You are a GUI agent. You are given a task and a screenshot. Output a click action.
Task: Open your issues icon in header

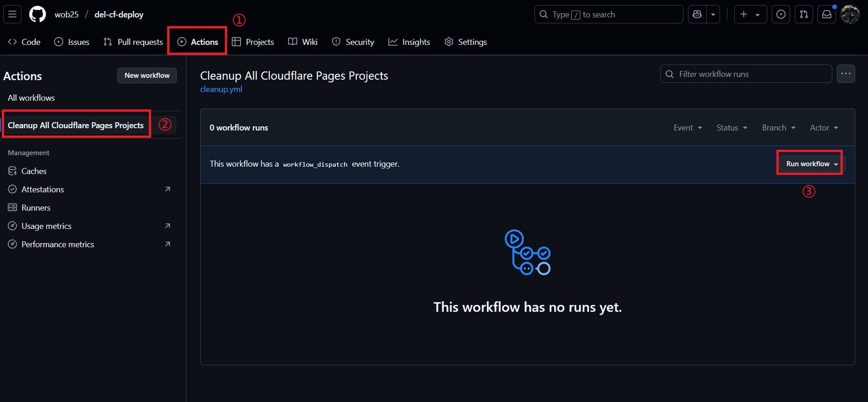point(781,14)
